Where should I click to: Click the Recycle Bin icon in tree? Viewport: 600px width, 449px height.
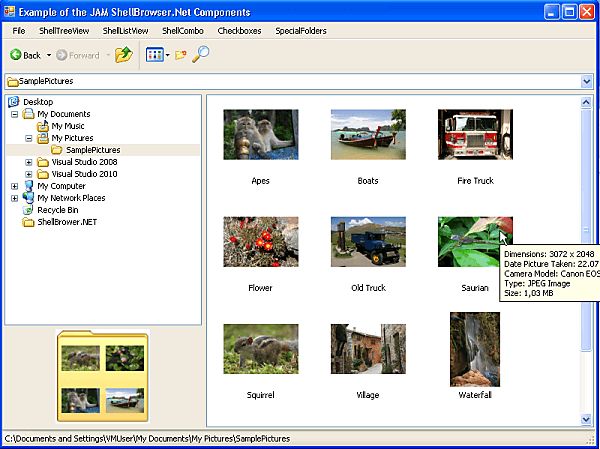point(28,210)
